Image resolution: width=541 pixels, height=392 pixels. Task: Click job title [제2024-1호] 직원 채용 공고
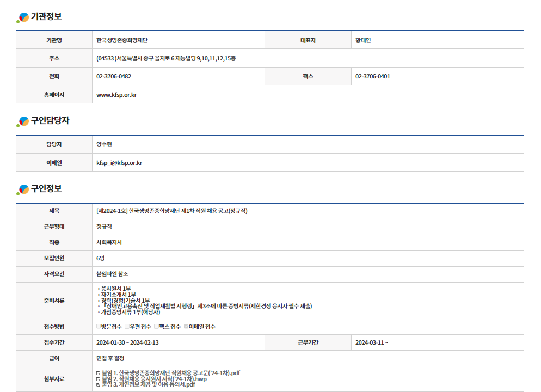click(x=172, y=211)
